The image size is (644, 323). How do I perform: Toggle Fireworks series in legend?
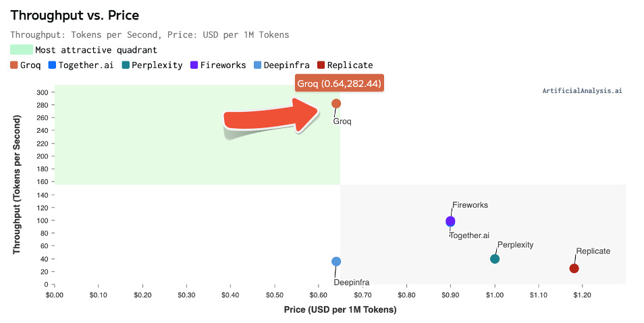(x=217, y=65)
